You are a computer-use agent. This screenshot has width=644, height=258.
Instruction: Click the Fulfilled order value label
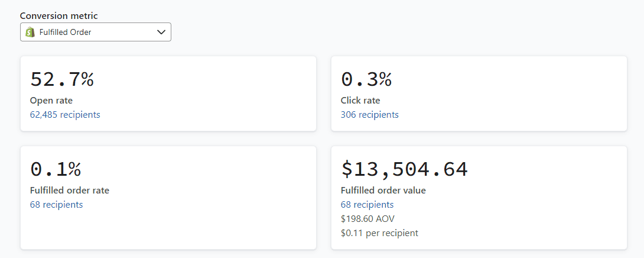383,191
